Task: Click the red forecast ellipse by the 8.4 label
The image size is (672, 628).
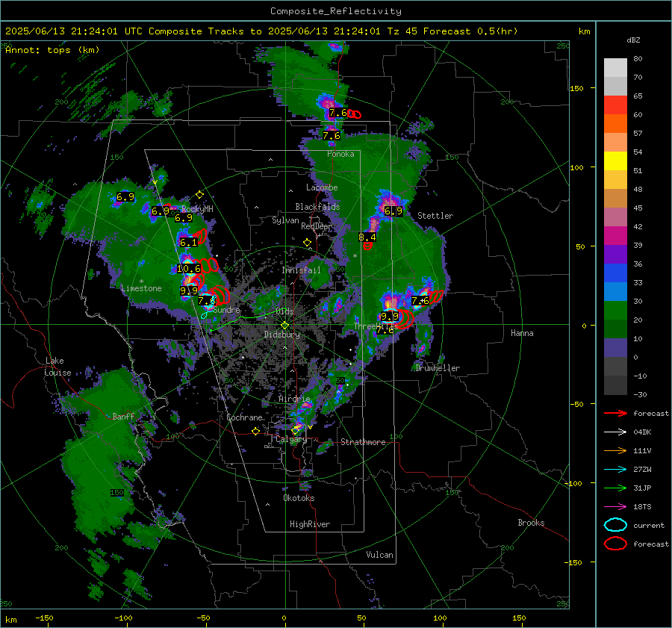Action: pos(367,246)
